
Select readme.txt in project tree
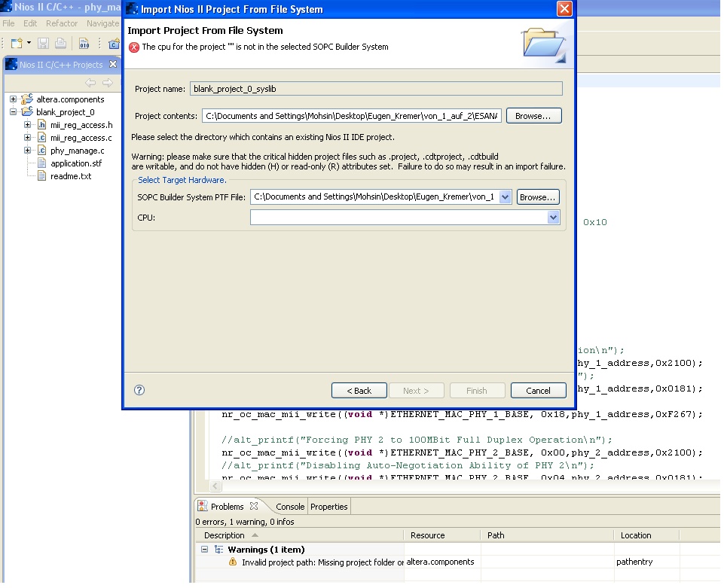click(71, 176)
